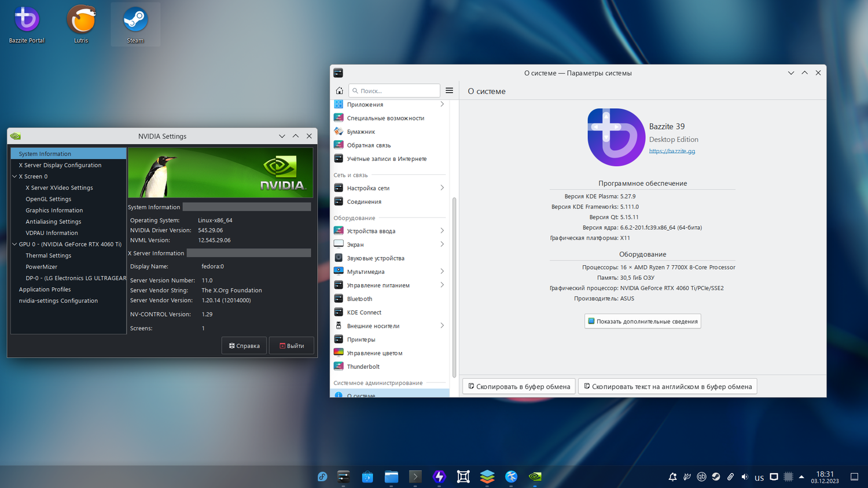This screenshot has width=868, height=488.
Task: Select PowerMizer in NVIDIA Settings tree
Action: 41,267
